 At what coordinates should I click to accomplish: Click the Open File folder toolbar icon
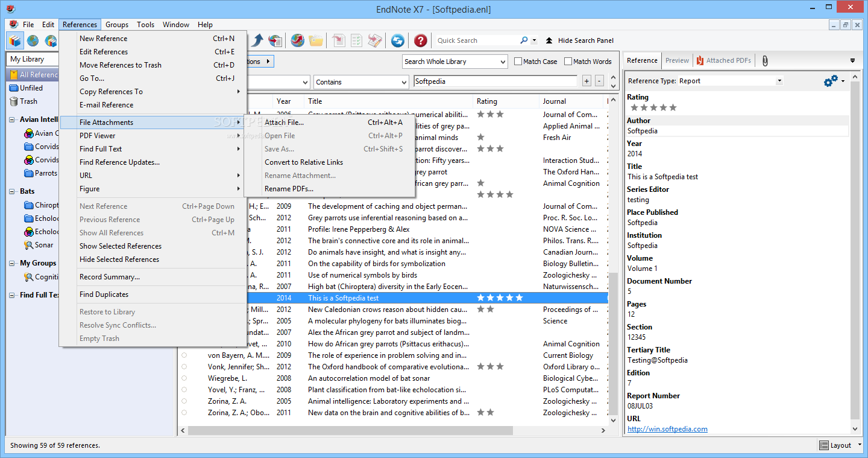(316, 40)
